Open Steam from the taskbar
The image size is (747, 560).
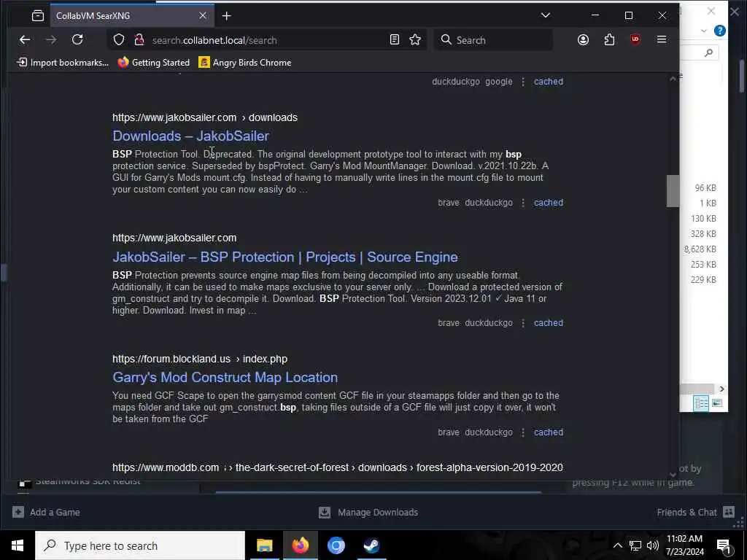tap(371, 545)
